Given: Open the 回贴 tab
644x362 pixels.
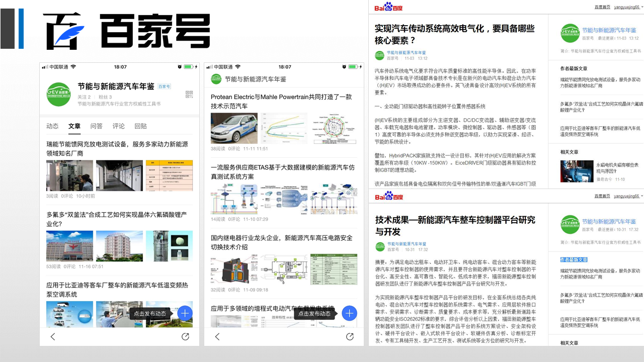Looking at the screenshot, I should coord(141,126).
